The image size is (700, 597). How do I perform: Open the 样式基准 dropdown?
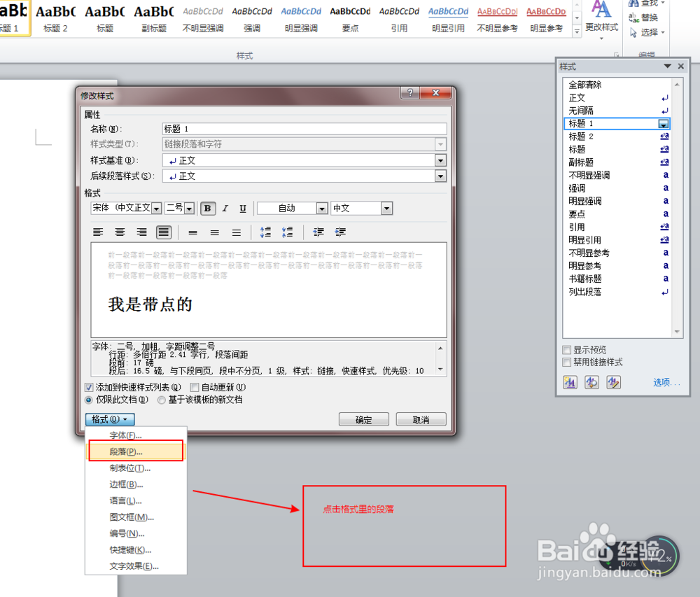pos(441,161)
